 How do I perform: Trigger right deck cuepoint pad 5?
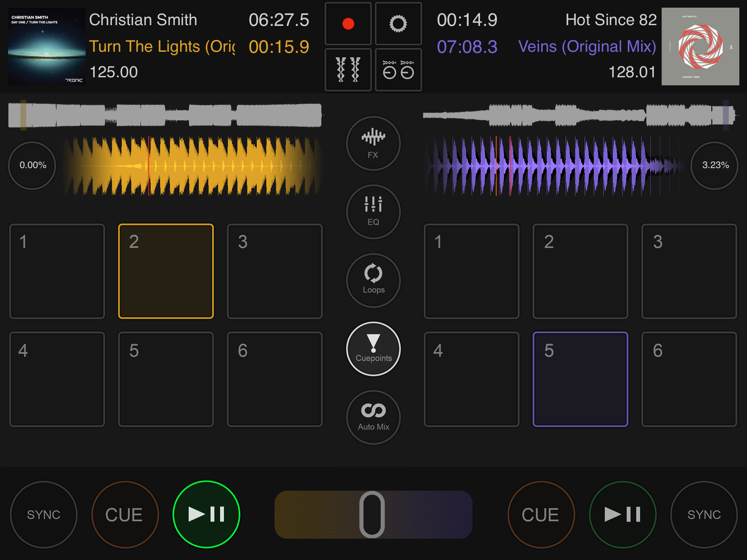(580, 379)
